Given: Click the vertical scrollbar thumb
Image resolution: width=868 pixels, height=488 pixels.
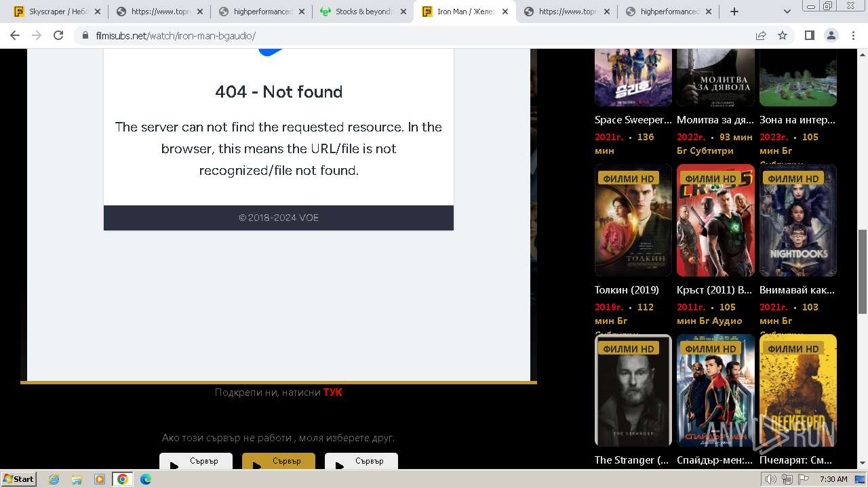Looking at the screenshot, I should click(x=863, y=271).
